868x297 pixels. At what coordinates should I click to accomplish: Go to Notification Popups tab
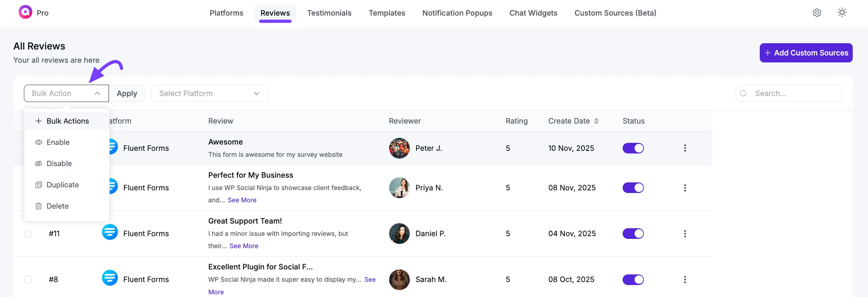[x=457, y=13]
